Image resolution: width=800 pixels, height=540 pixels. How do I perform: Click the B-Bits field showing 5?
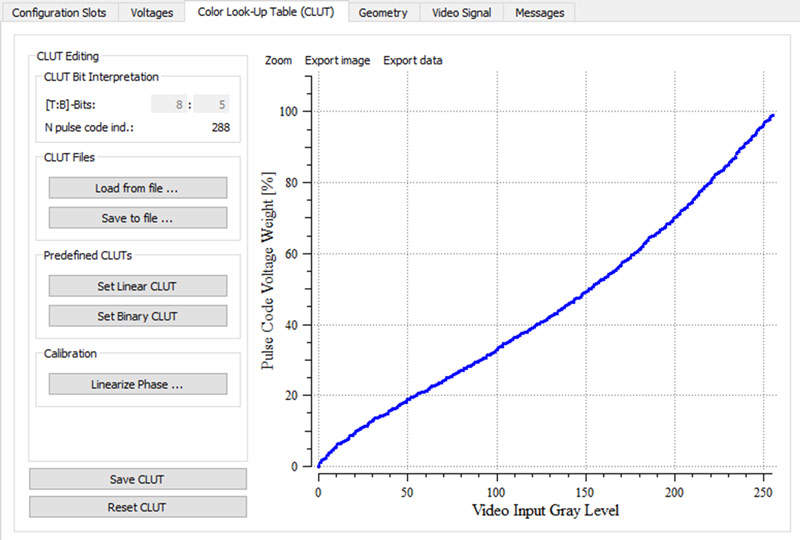[212, 104]
